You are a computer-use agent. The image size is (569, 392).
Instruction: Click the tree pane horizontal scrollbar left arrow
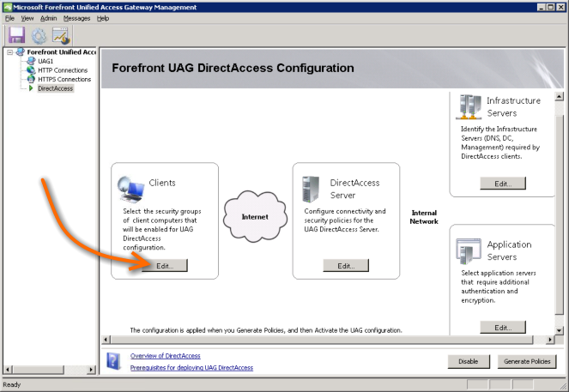[8, 370]
